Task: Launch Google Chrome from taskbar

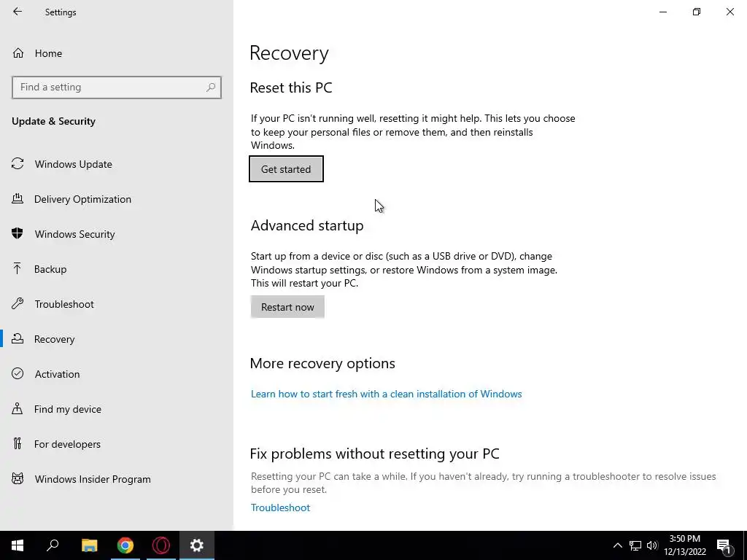Action: click(x=125, y=545)
